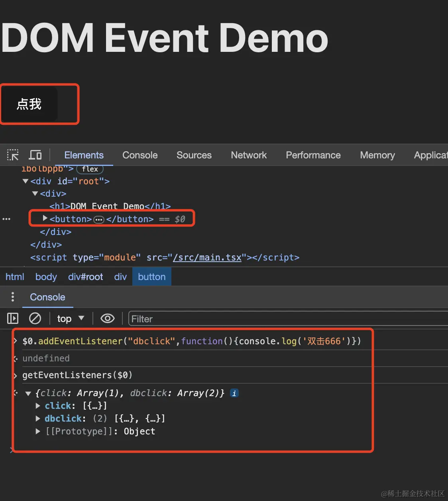Select body in the breadcrumb bar
448x501 pixels.
(x=46, y=277)
